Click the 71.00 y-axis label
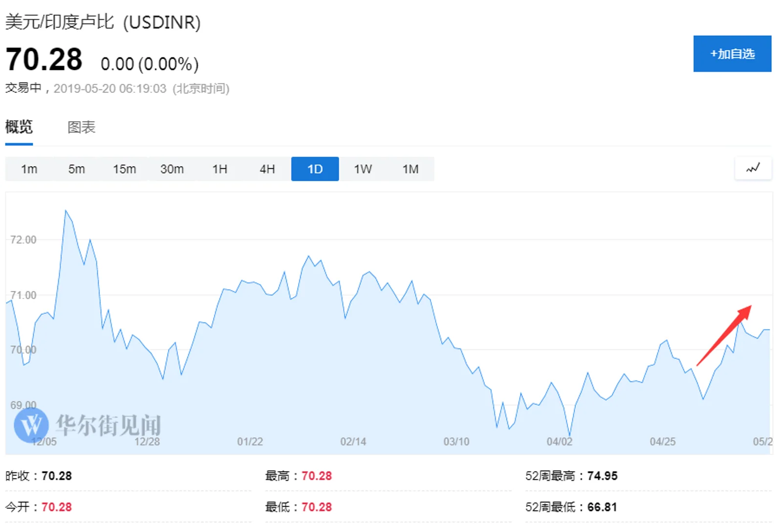 tap(23, 295)
